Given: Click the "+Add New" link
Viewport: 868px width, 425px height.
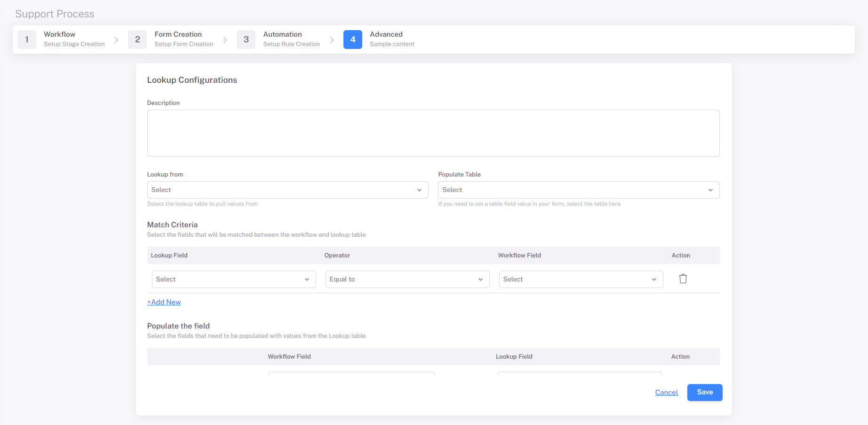Looking at the screenshot, I should tap(164, 302).
